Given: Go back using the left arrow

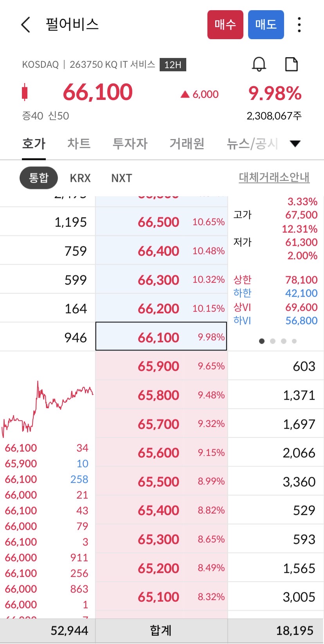Looking at the screenshot, I should tap(25, 25).
